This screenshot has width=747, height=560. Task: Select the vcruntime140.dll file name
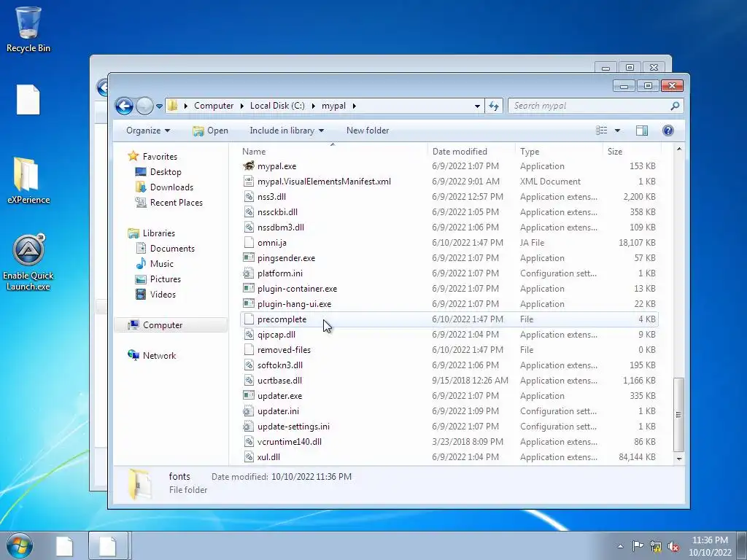coord(289,441)
